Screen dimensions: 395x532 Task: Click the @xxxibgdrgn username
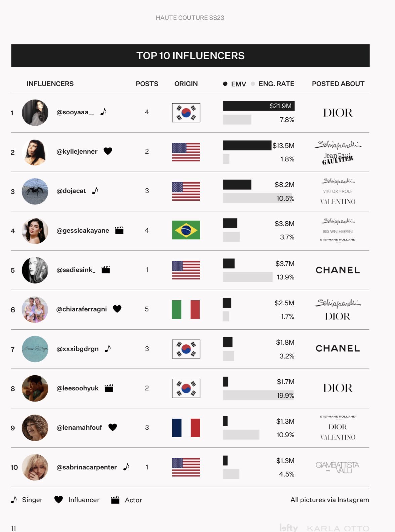coord(78,349)
